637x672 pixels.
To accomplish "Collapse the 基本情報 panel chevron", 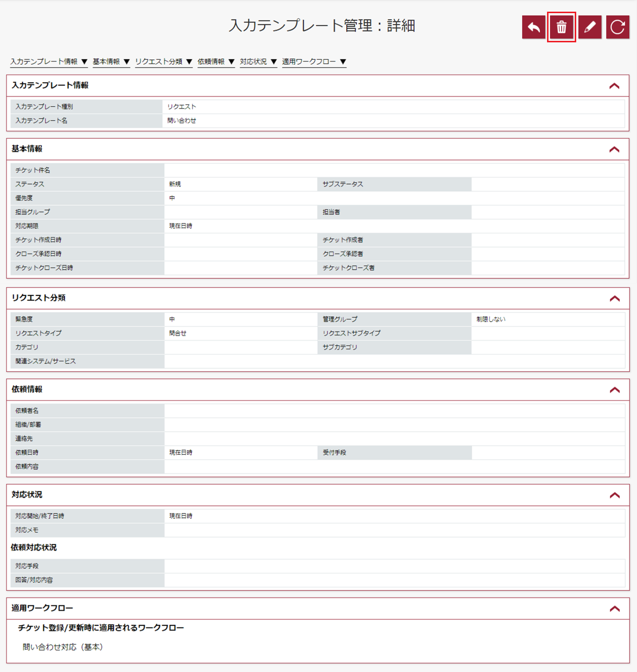I will tap(614, 149).
